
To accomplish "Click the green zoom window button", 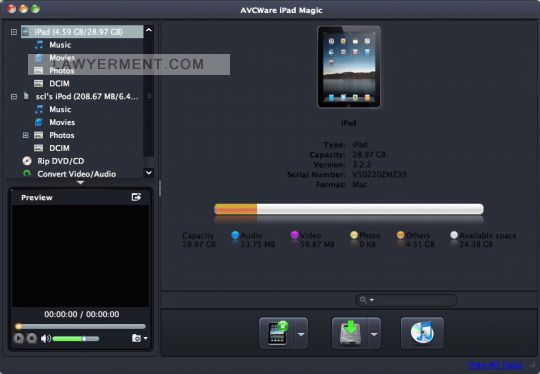I will [x=35, y=9].
